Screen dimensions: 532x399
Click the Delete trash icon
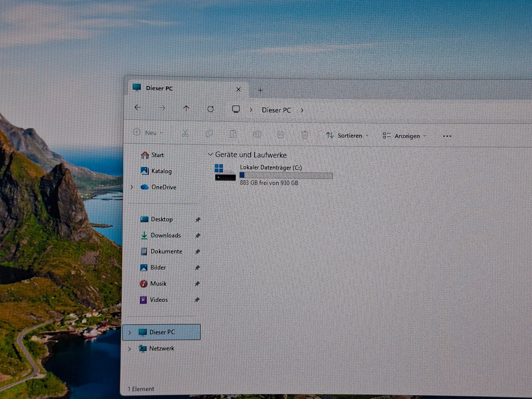point(305,135)
